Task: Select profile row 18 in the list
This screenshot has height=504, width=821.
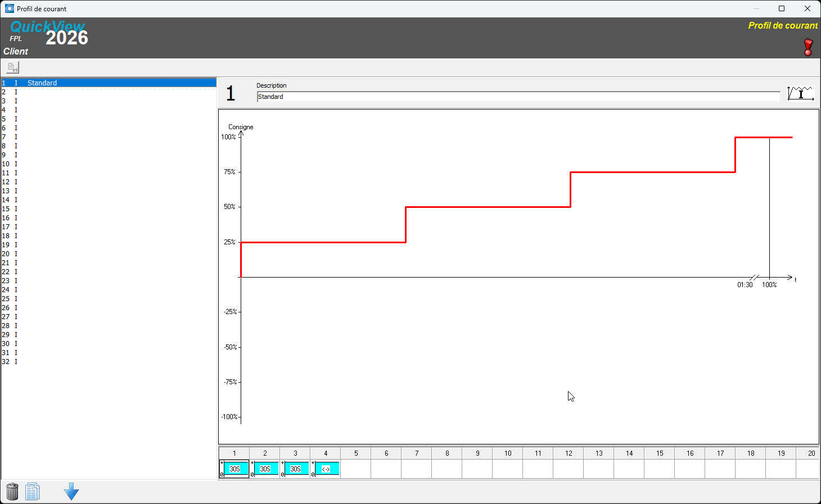Action: (109, 235)
